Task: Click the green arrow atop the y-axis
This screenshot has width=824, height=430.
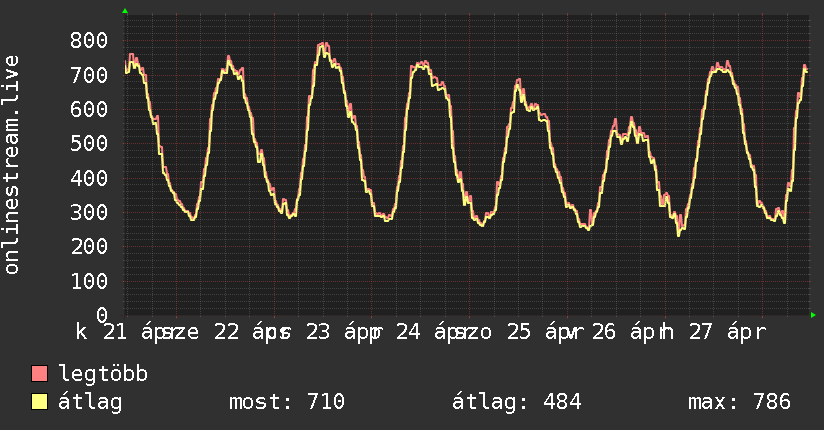Action: (x=125, y=11)
